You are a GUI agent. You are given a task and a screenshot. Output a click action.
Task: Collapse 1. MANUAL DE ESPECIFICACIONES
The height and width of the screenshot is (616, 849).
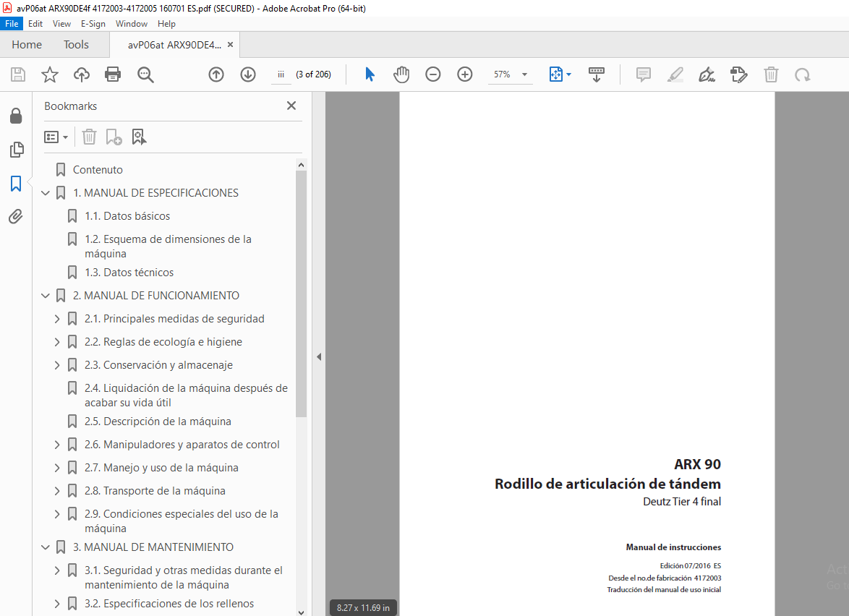[46, 193]
